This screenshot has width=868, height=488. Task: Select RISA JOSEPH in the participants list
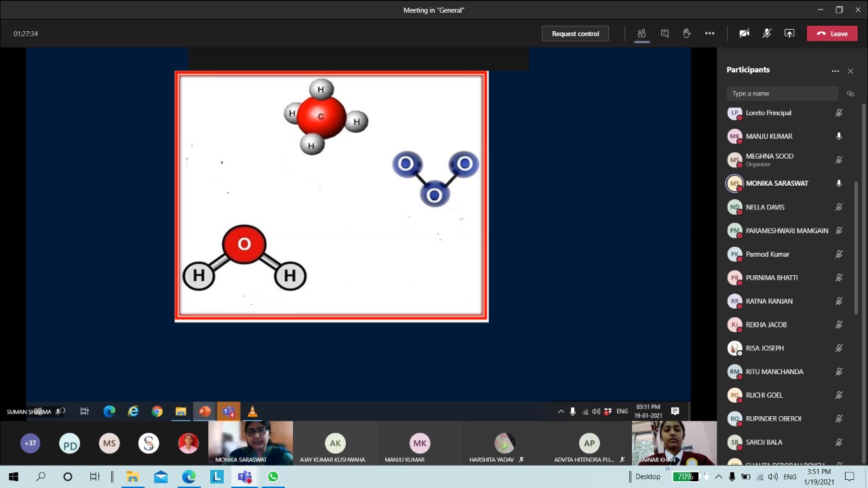(x=764, y=348)
